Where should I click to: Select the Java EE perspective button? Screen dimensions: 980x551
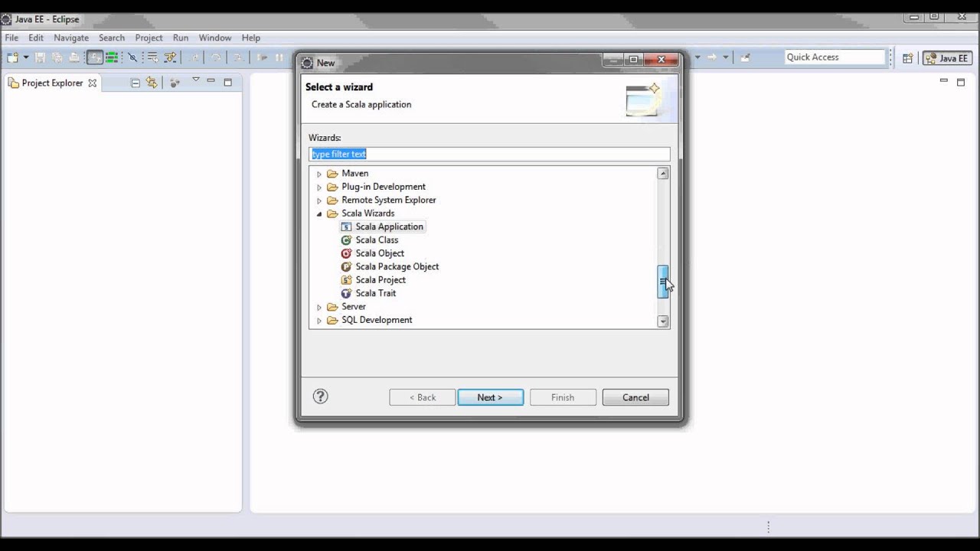tap(947, 58)
